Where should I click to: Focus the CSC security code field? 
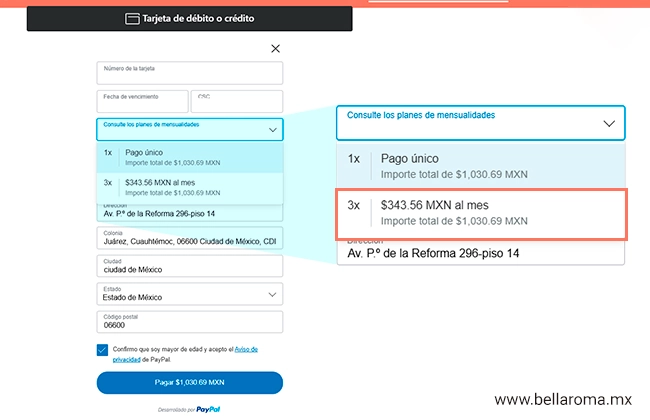[x=237, y=101]
